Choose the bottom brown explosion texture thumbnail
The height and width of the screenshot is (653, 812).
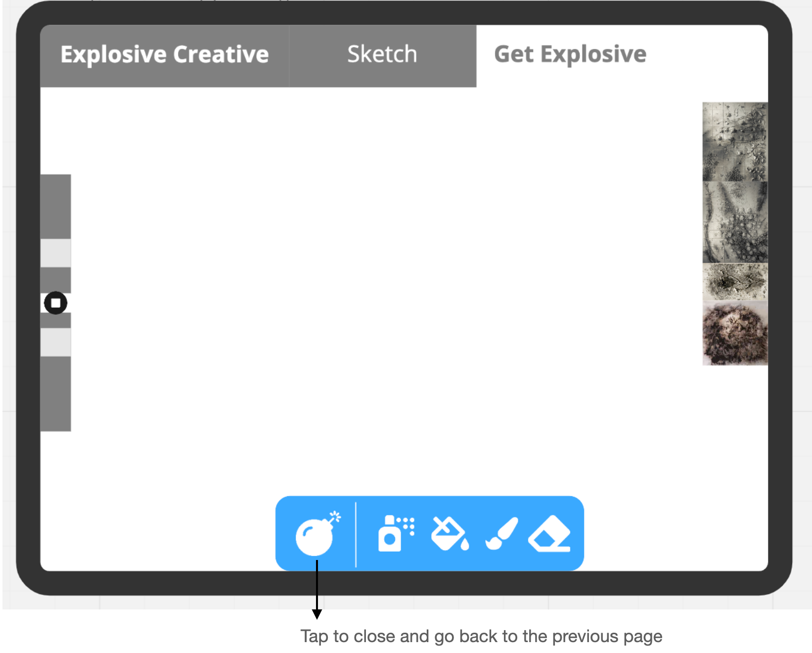(735, 333)
